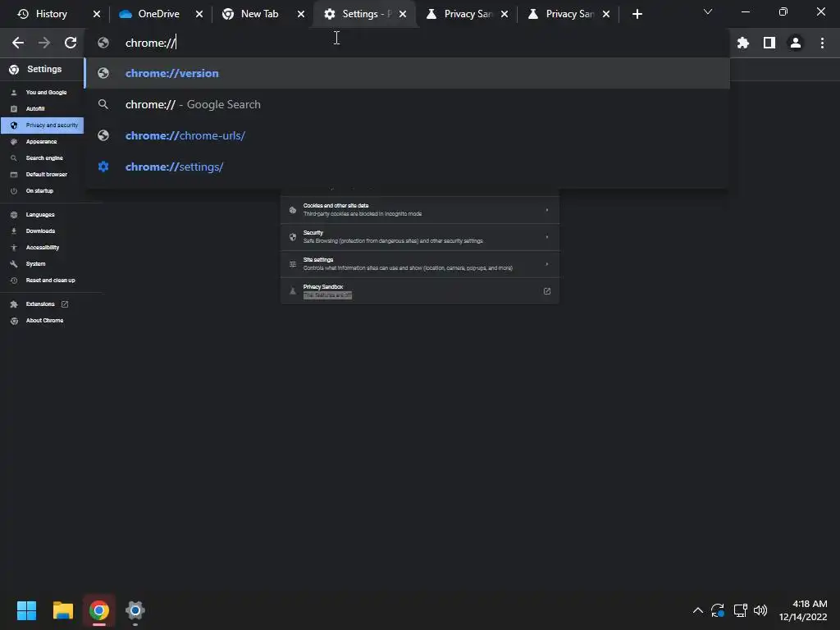Image resolution: width=840 pixels, height=630 pixels.
Task: Go back with the back arrow
Action: point(18,43)
